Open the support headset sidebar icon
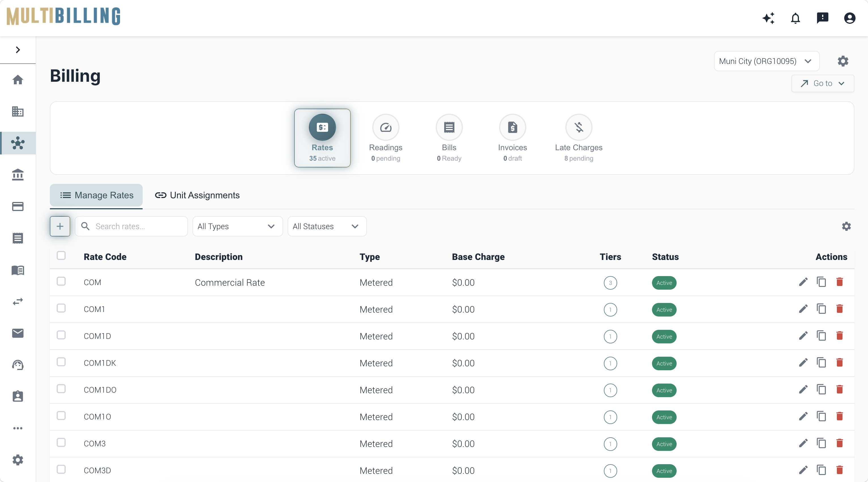The image size is (868, 482). pos(18,365)
